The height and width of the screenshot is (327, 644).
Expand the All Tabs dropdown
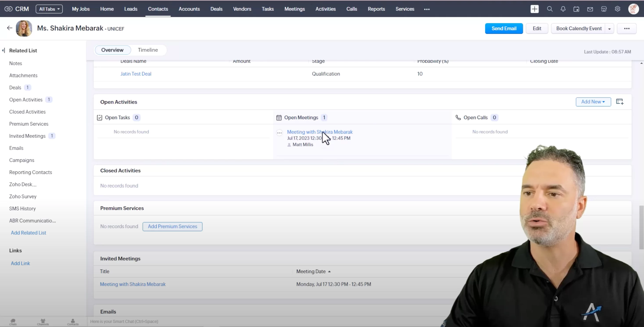(x=49, y=9)
